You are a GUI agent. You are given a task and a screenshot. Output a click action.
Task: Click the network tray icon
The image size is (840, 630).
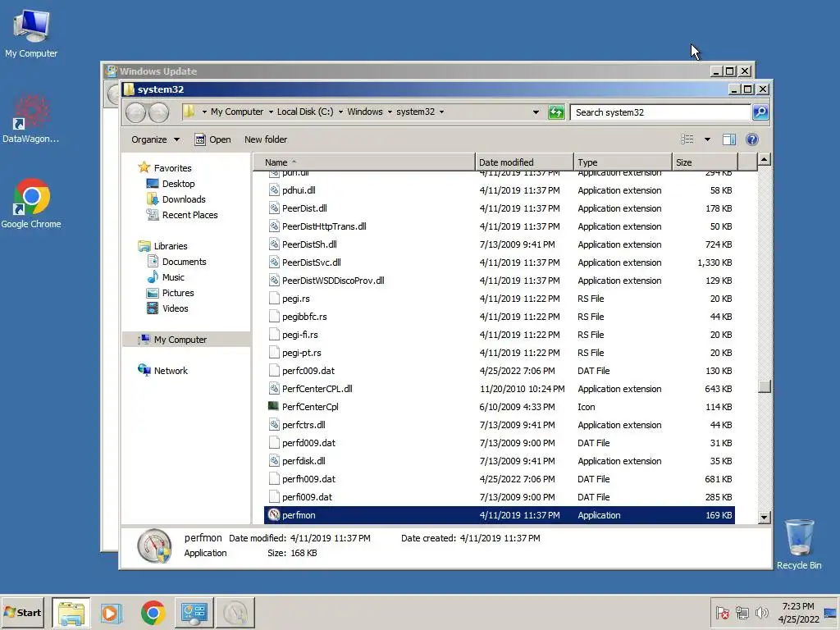pos(742,612)
